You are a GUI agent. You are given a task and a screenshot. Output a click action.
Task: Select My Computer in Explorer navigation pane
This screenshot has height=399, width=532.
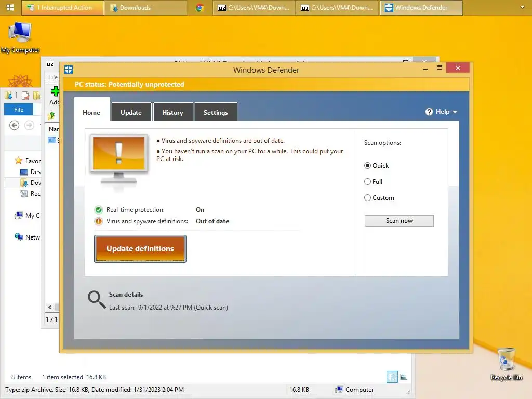[28, 215]
